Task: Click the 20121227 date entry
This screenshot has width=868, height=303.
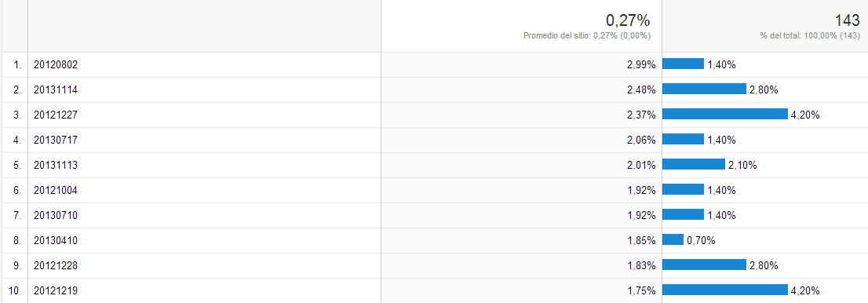Action: click(56, 115)
